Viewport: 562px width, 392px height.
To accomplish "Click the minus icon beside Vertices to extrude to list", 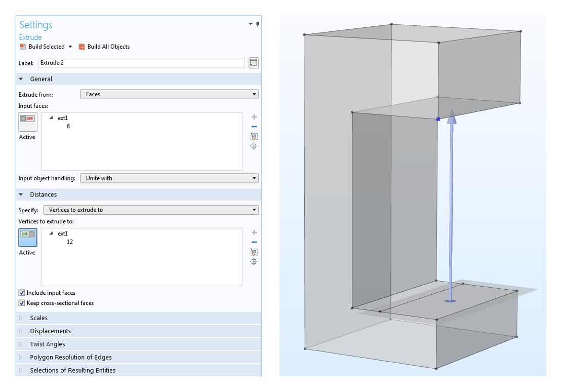I will [x=254, y=242].
